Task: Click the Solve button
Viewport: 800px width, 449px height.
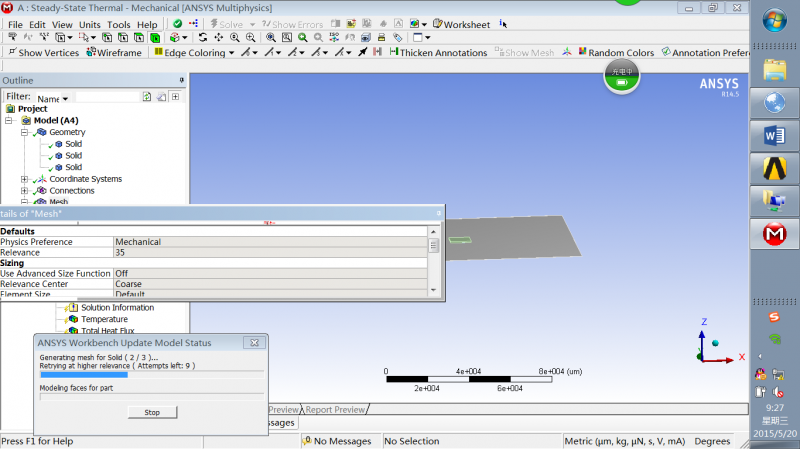Action: (227, 24)
